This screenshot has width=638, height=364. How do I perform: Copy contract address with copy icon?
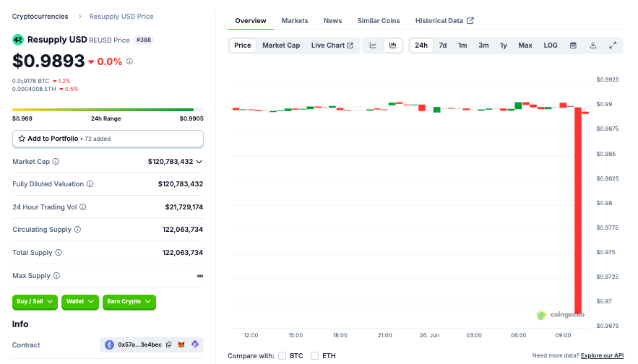point(169,344)
